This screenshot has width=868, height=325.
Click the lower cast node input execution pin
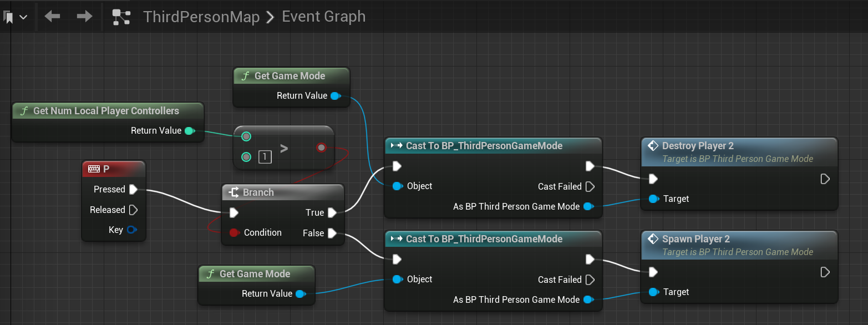coord(397,260)
